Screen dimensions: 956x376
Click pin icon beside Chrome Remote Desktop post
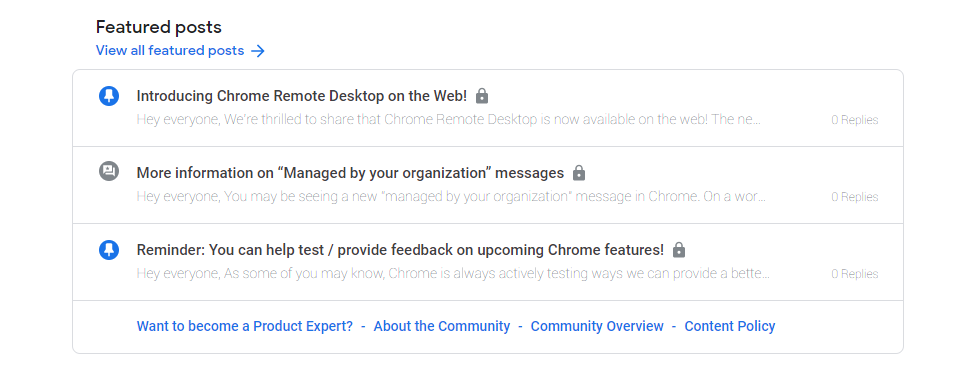pyautogui.click(x=109, y=96)
